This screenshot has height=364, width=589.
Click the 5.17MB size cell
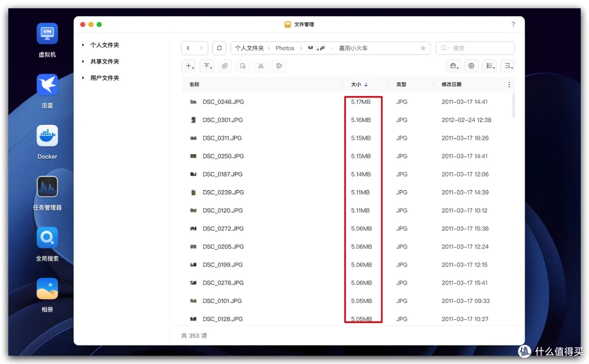pos(360,102)
